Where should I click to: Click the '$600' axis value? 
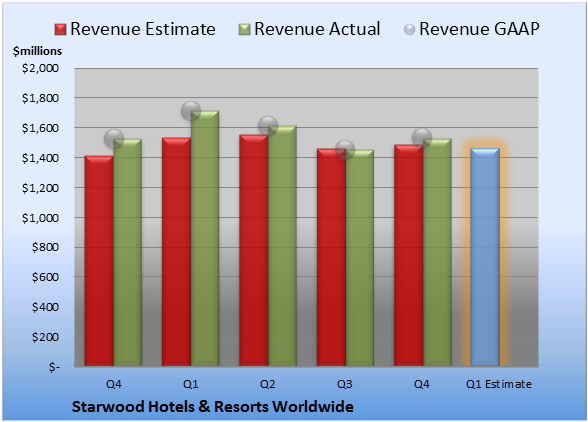click(45, 277)
